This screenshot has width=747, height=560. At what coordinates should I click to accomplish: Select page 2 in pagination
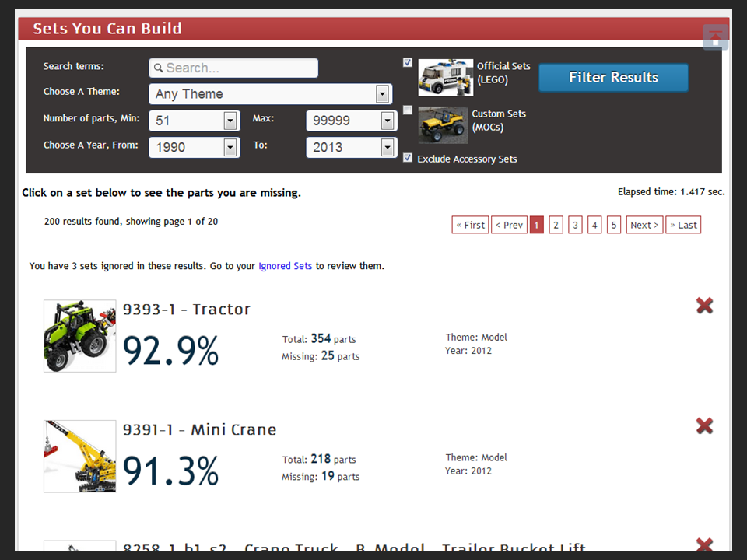(556, 225)
